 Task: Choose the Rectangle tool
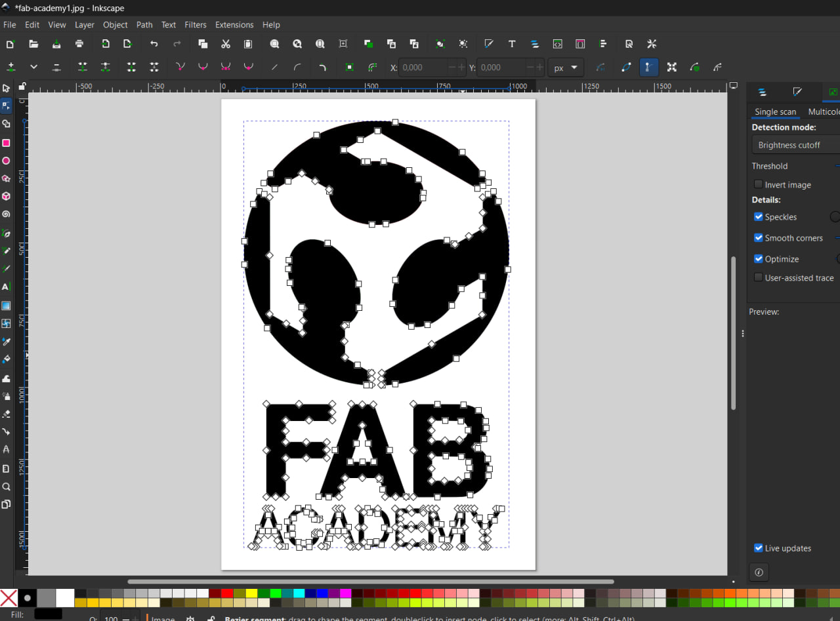click(x=6, y=143)
